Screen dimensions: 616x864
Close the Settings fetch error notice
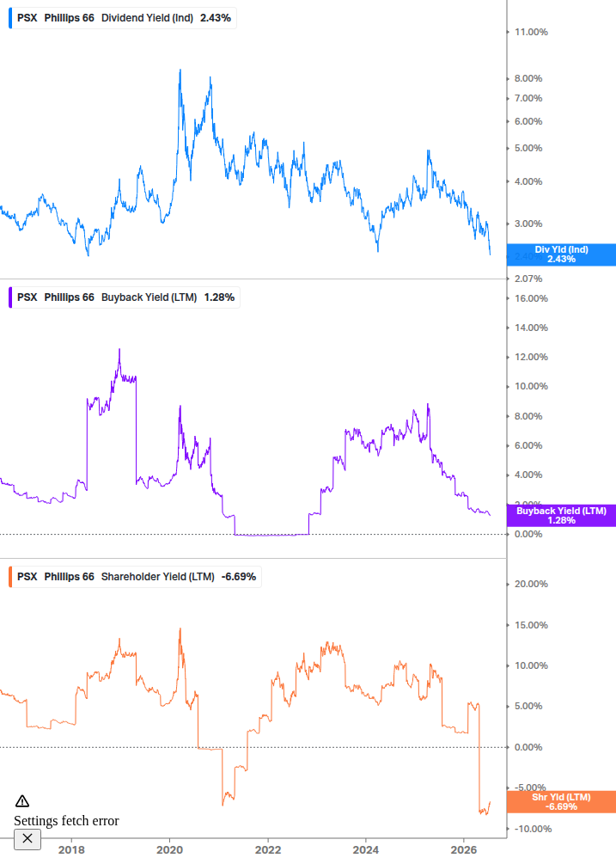(27, 839)
